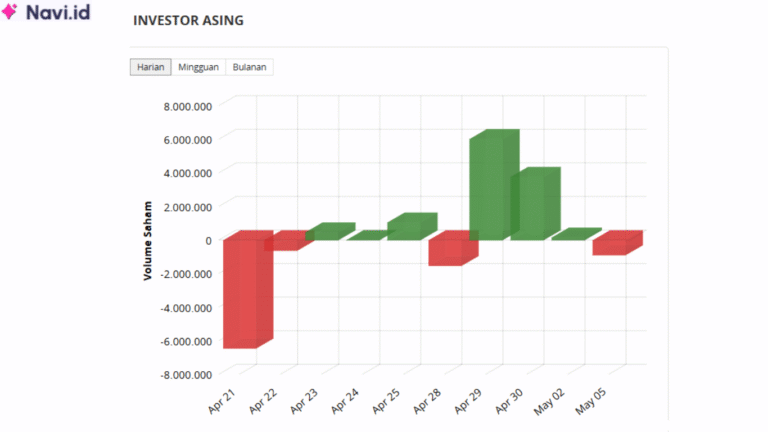Click the 8.000.000 y-axis label
The image size is (768, 432).
click(x=186, y=105)
